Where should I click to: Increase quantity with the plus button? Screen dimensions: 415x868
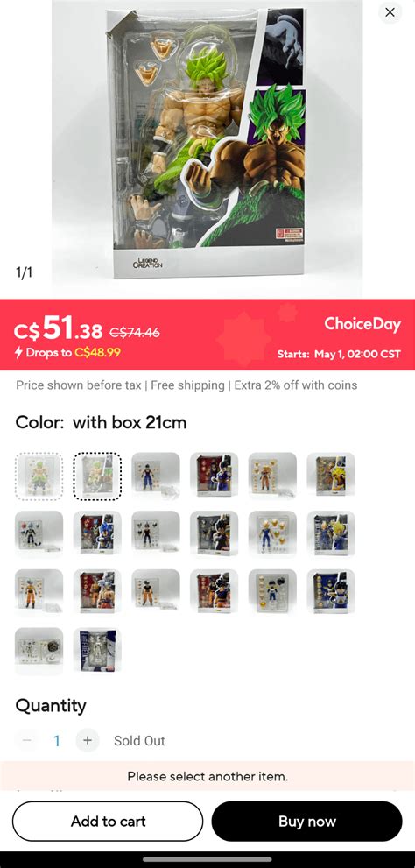[88, 740]
